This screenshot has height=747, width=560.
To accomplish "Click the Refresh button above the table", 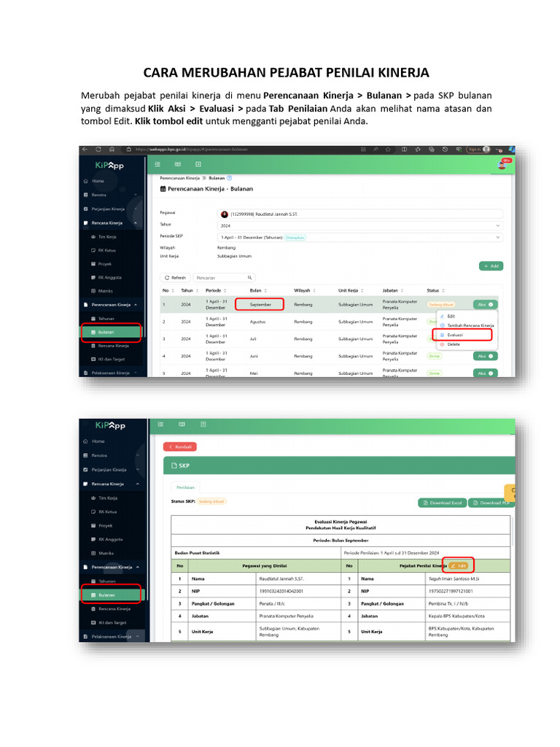I will tap(175, 277).
